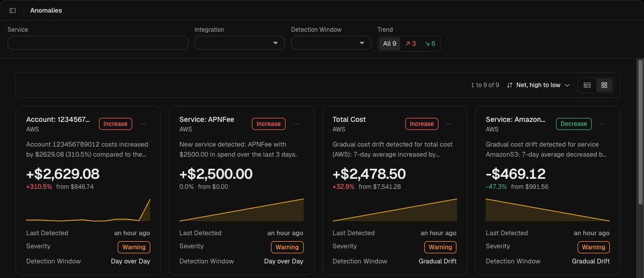Open the Detection Window dropdown
The width and height of the screenshot is (644, 278).
(331, 43)
